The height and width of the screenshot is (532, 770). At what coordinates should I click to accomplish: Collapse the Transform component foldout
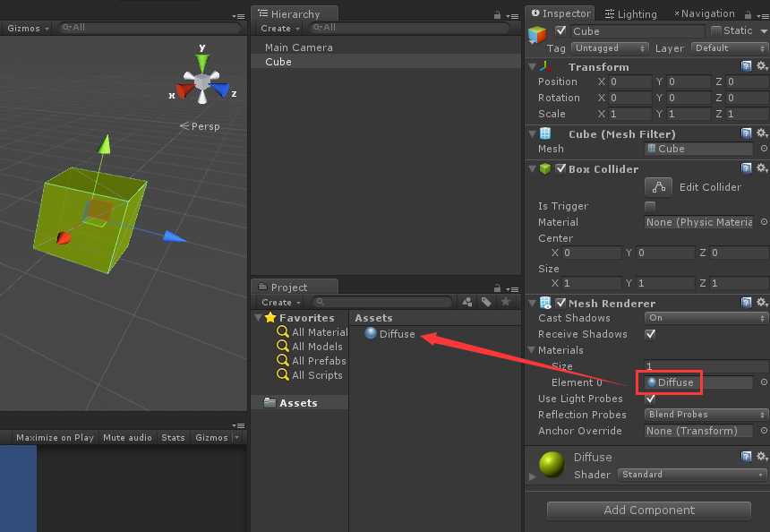point(532,66)
